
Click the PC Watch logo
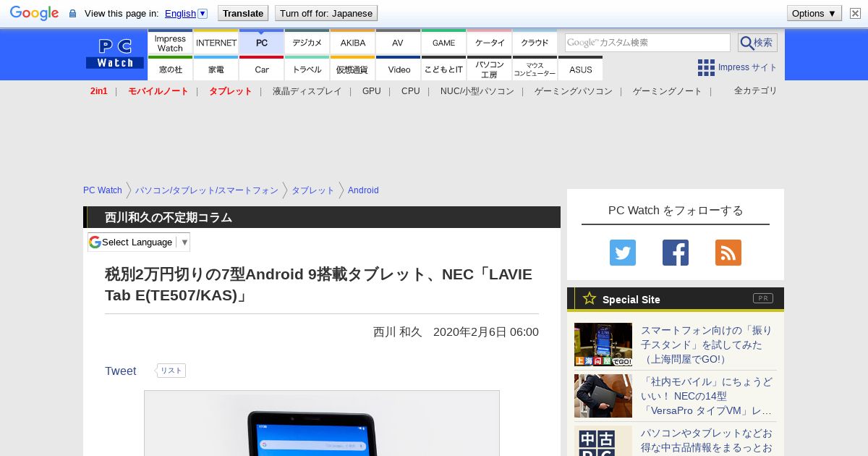coord(115,54)
